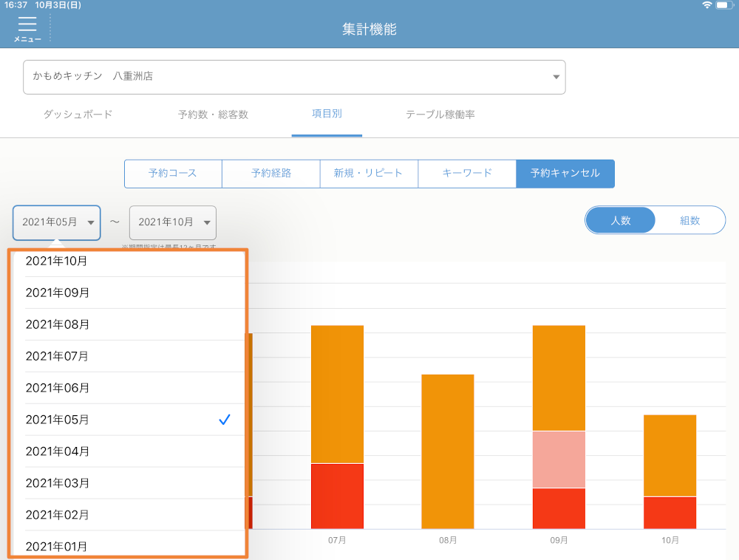This screenshot has height=560, width=739.
Task: Click the 新規・リピート button
Action: coord(368,174)
